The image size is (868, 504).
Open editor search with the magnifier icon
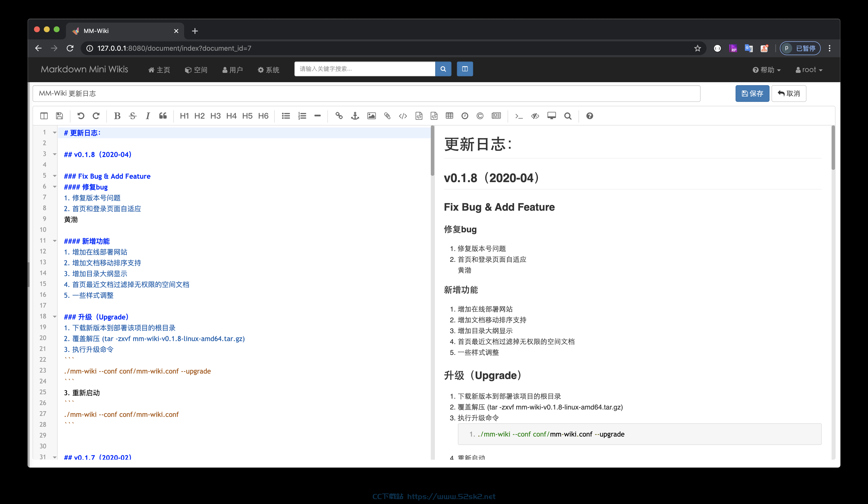[x=568, y=116]
